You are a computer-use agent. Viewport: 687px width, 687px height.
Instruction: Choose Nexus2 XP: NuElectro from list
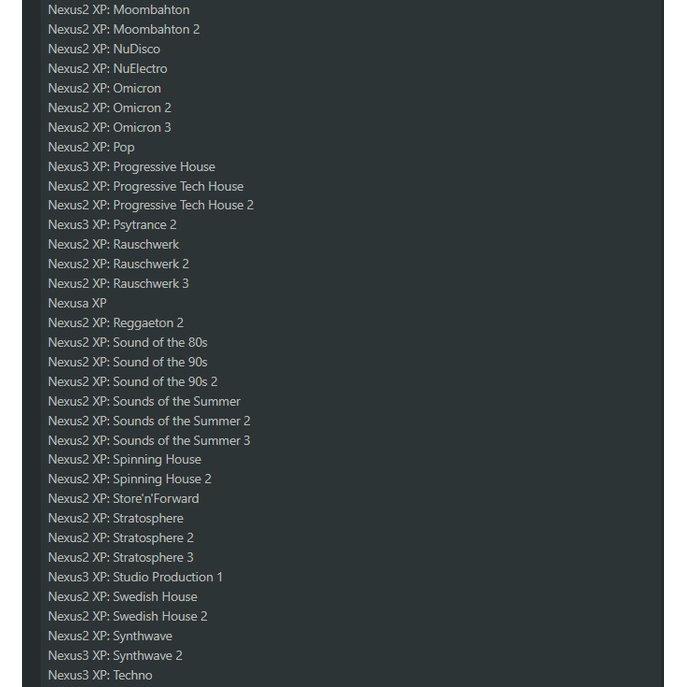(x=108, y=68)
